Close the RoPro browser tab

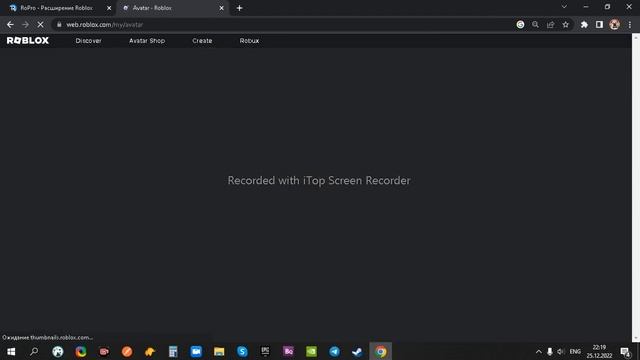point(109,8)
